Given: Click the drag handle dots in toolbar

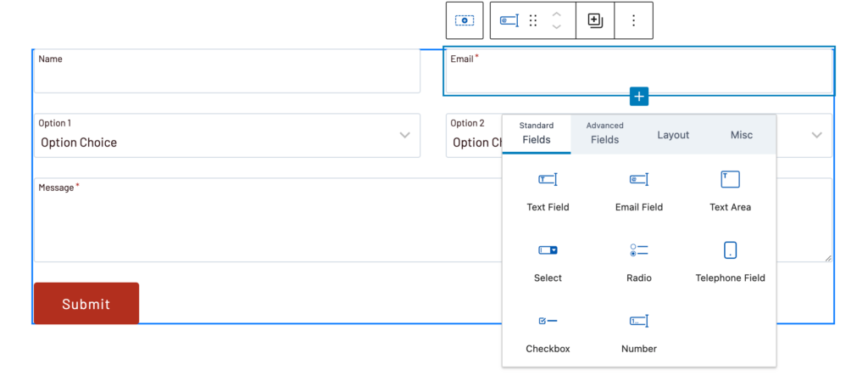Looking at the screenshot, I should [x=533, y=20].
